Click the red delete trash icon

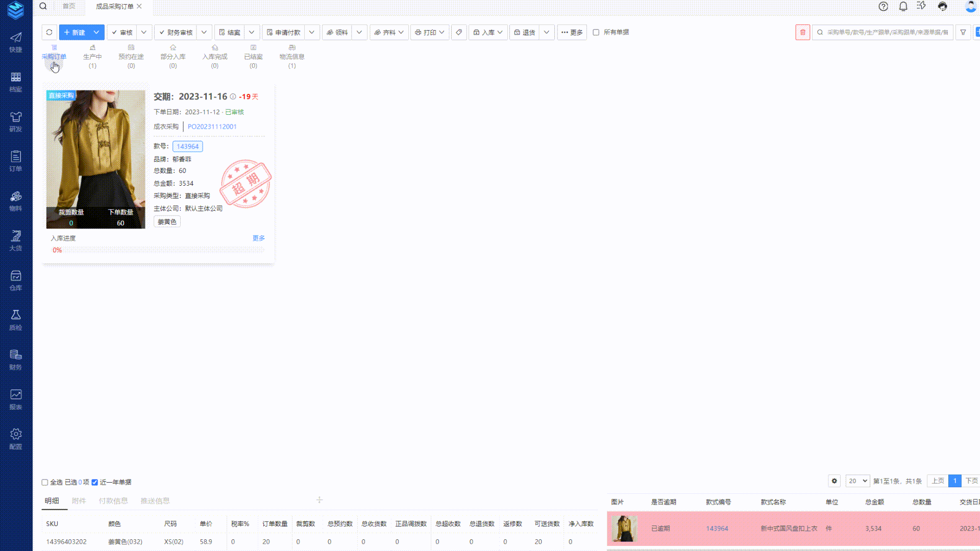[x=802, y=32]
